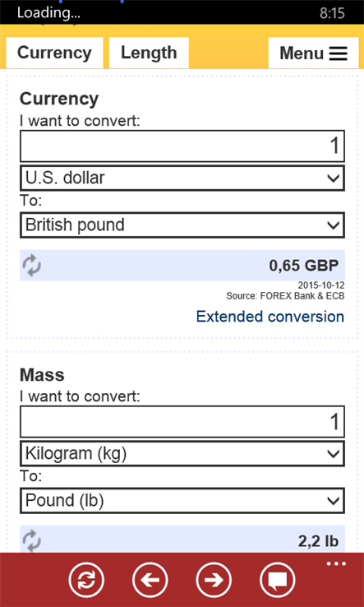The height and width of the screenshot is (607, 364).
Task: Select the 2,2 lb result row
Action: 182,540
